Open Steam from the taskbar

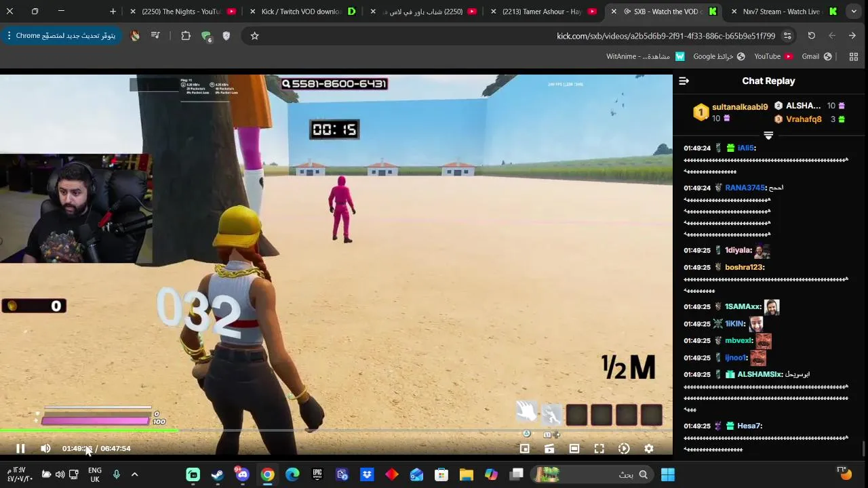click(218, 474)
